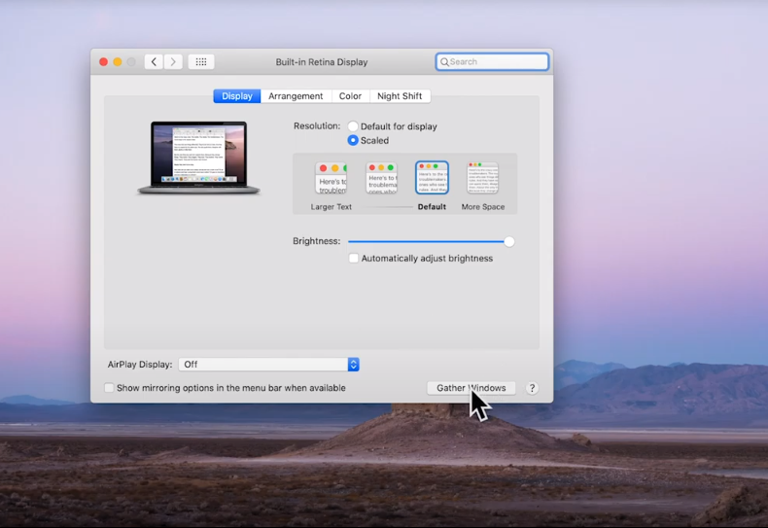Click the Resolution label

pos(317,126)
